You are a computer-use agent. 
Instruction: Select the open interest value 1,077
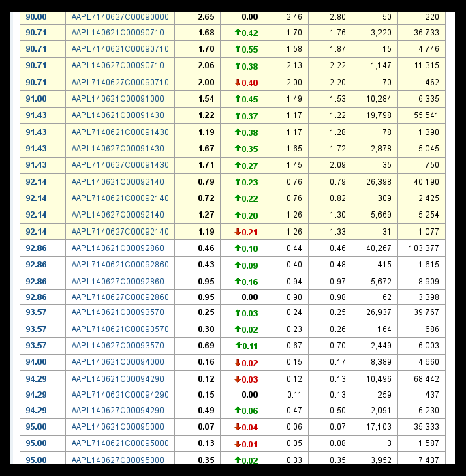pos(429,232)
